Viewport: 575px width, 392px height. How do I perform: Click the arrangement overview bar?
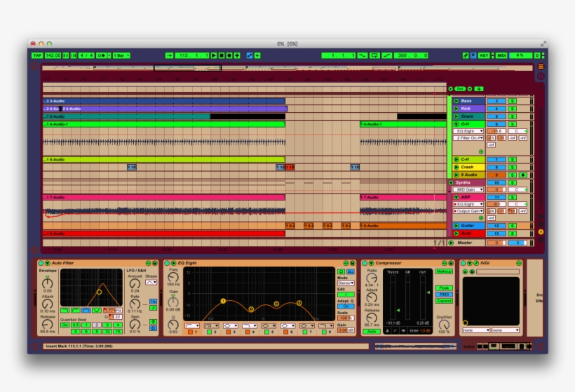[x=287, y=68]
